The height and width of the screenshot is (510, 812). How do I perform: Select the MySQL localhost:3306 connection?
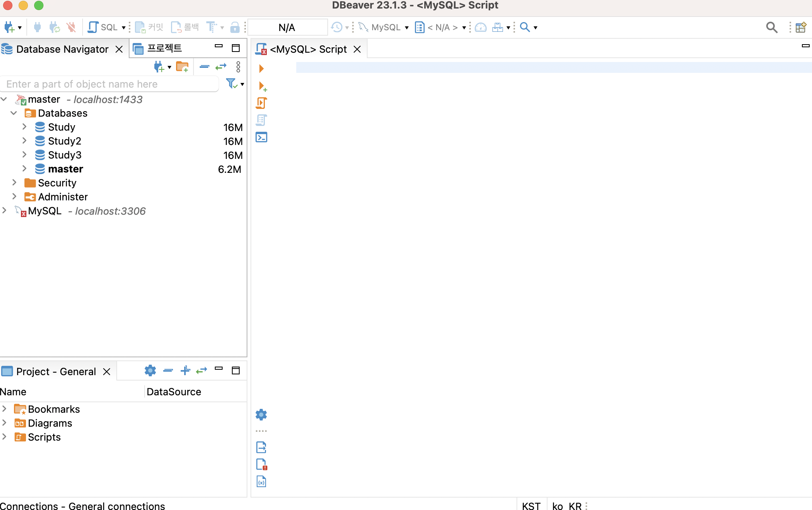point(45,211)
